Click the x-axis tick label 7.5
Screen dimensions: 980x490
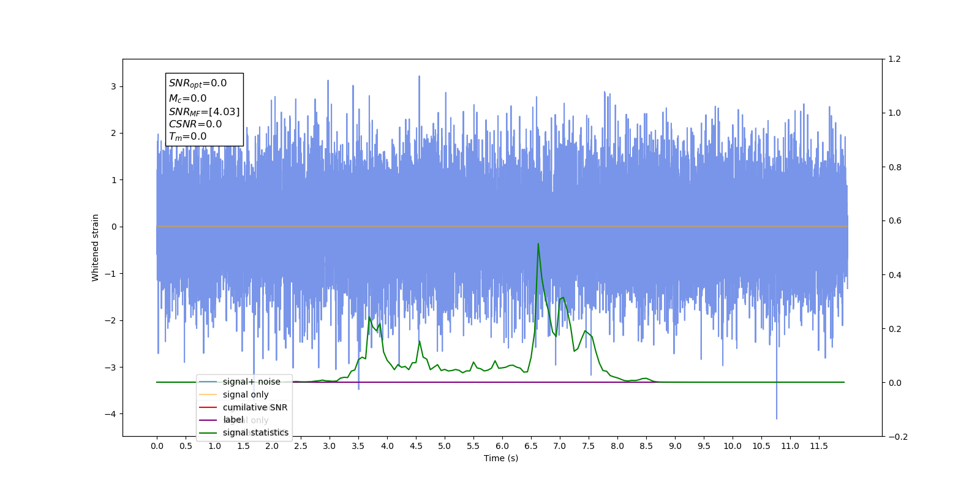pos(589,446)
